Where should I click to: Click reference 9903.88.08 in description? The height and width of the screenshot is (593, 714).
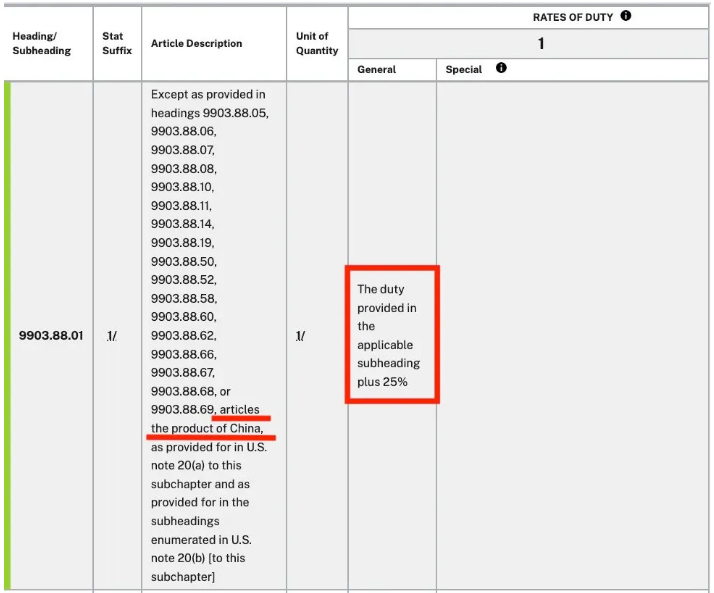click(x=183, y=169)
